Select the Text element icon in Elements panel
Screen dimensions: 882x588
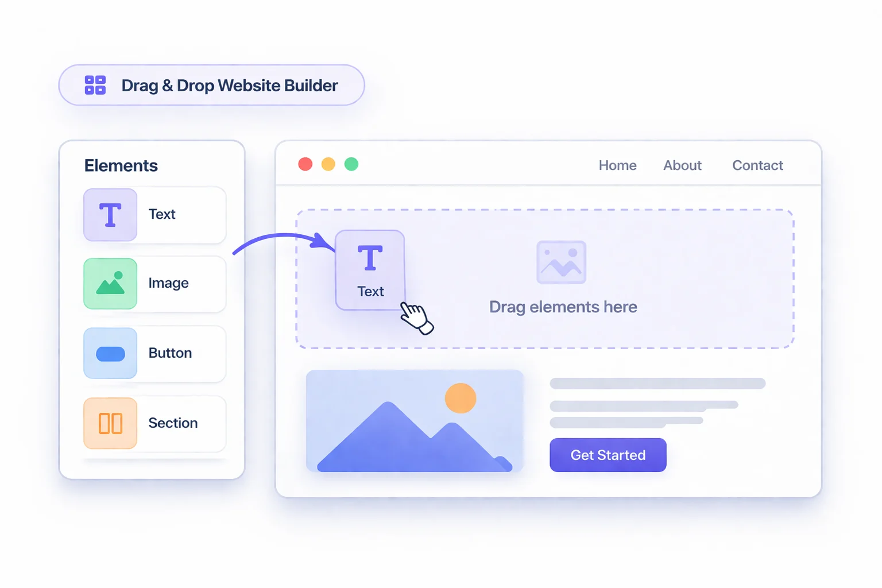110,215
